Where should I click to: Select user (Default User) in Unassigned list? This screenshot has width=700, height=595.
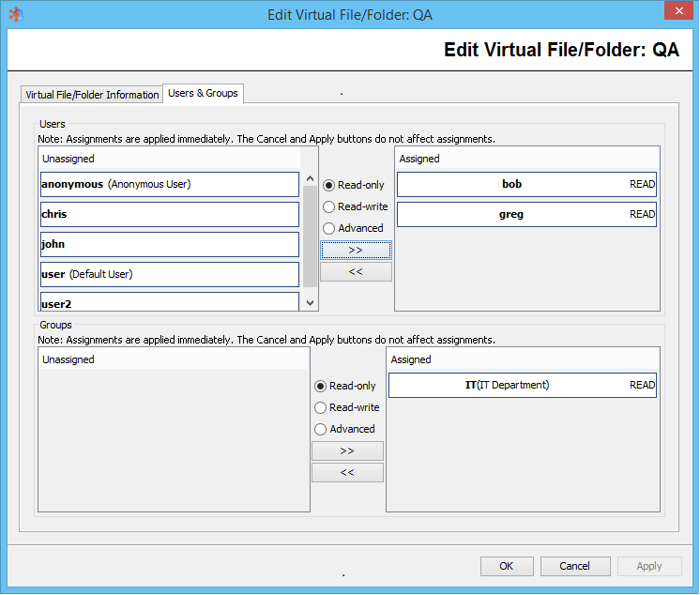[170, 274]
